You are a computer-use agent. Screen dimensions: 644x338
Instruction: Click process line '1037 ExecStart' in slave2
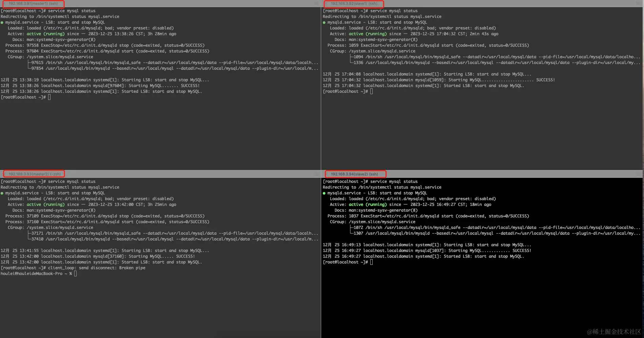point(428,216)
